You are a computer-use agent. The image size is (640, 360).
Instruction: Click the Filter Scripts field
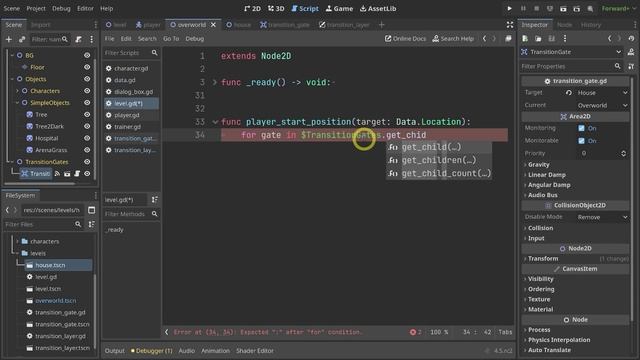pos(131,53)
